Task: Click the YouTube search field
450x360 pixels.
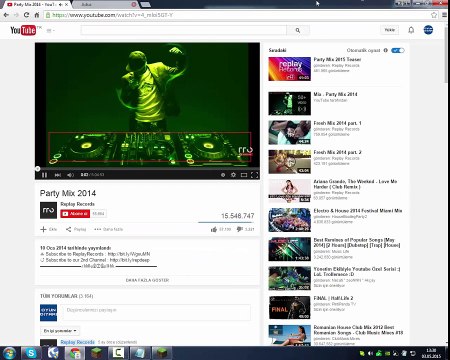Action: point(184,30)
